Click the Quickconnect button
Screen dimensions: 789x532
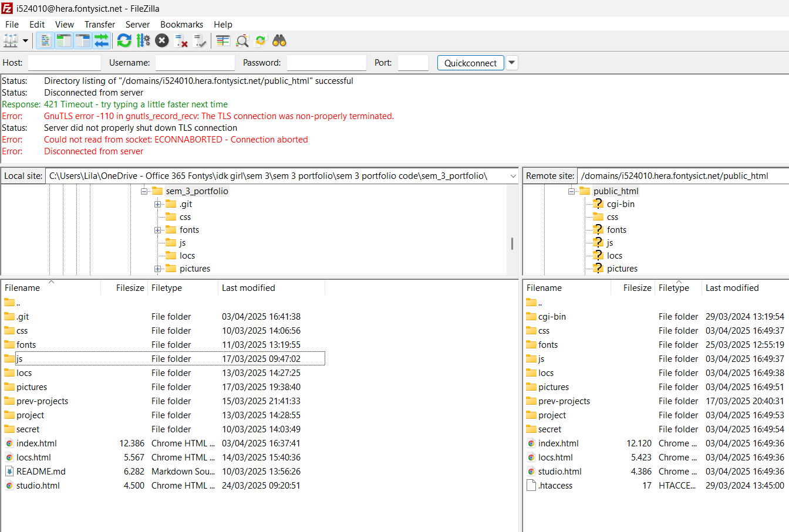click(x=471, y=63)
